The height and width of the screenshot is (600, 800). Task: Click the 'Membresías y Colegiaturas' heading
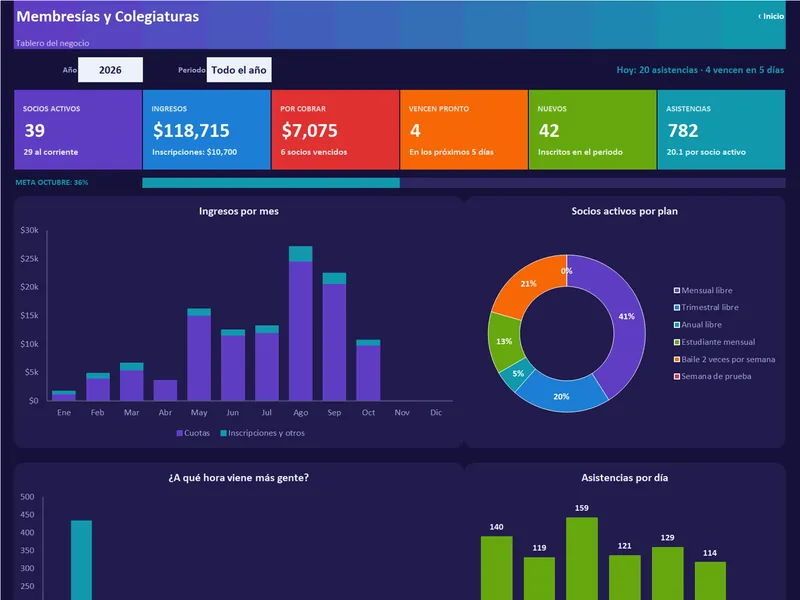(x=108, y=16)
